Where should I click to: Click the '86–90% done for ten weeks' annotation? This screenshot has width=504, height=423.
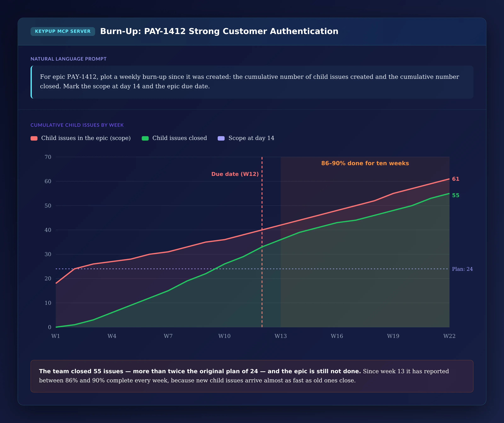[x=365, y=163]
